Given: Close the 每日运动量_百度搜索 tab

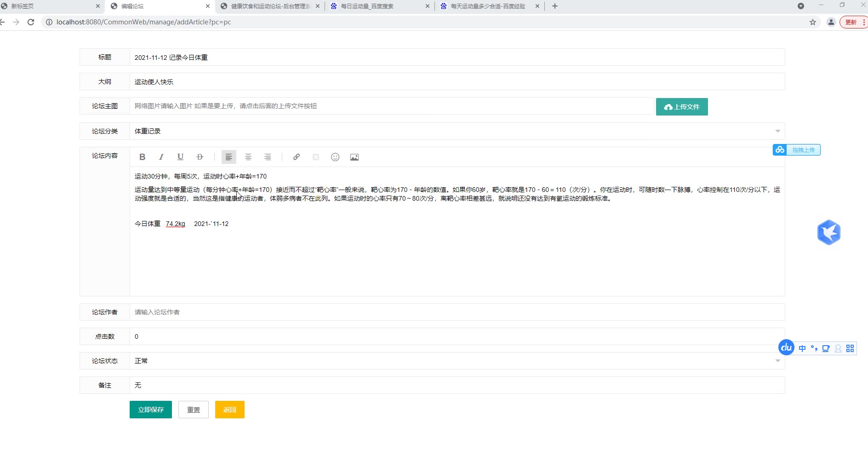Looking at the screenshot, I should pyautogui.click(x=428, y=6).
